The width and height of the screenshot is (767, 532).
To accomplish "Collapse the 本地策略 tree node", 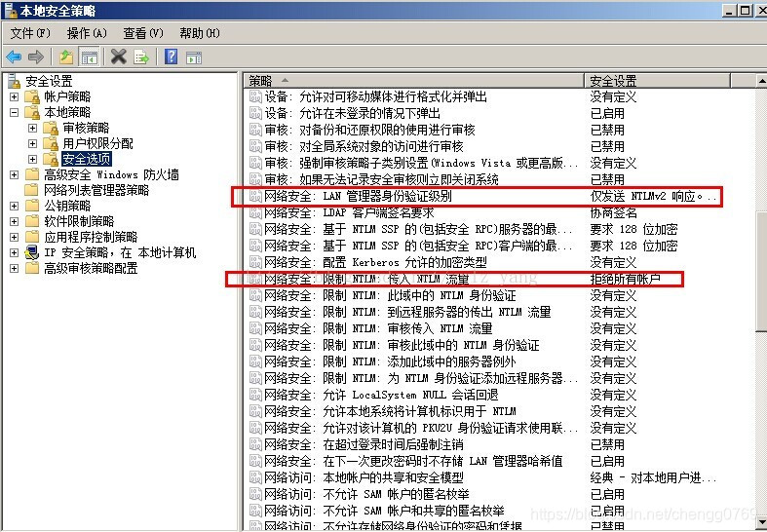I will [x=14, y=112].
